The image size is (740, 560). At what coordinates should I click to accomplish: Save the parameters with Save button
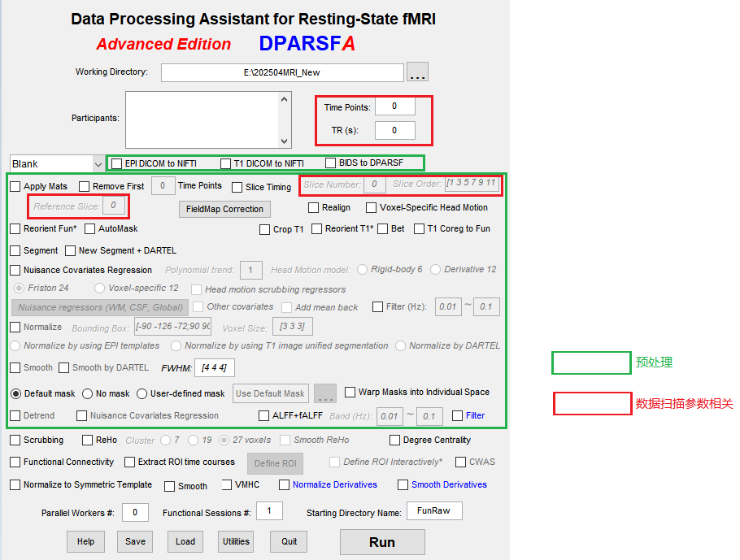point(136,541)
